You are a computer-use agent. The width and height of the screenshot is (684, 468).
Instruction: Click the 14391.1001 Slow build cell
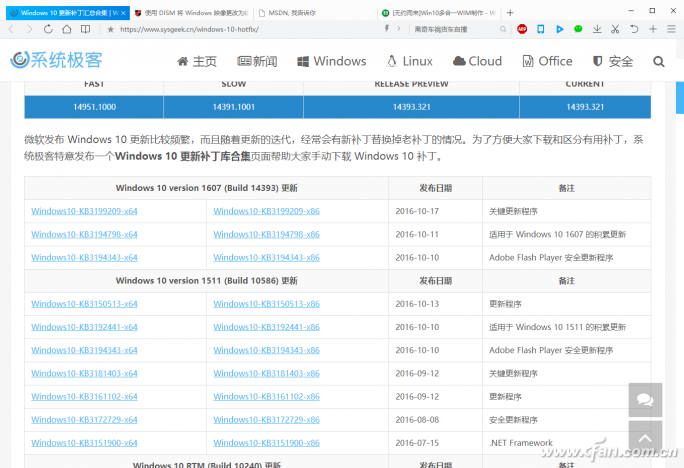[x=233, y=107]
